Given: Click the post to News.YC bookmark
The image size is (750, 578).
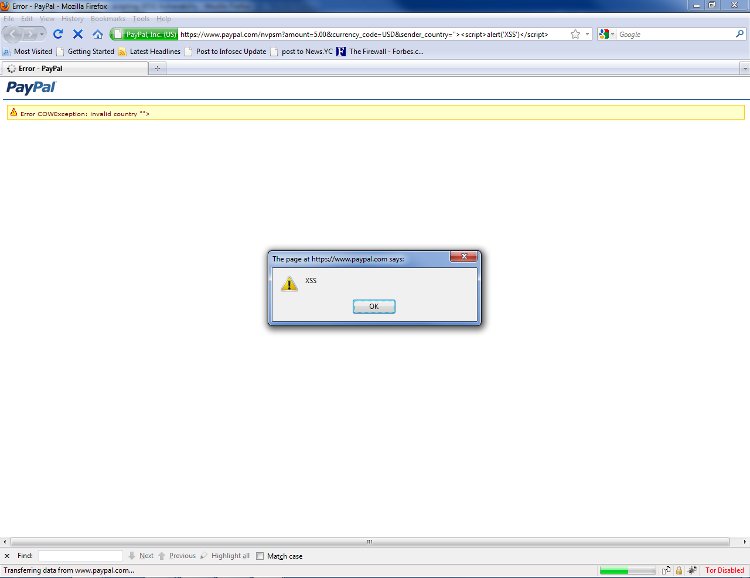Looking at the screenshot, I should 301,51.
